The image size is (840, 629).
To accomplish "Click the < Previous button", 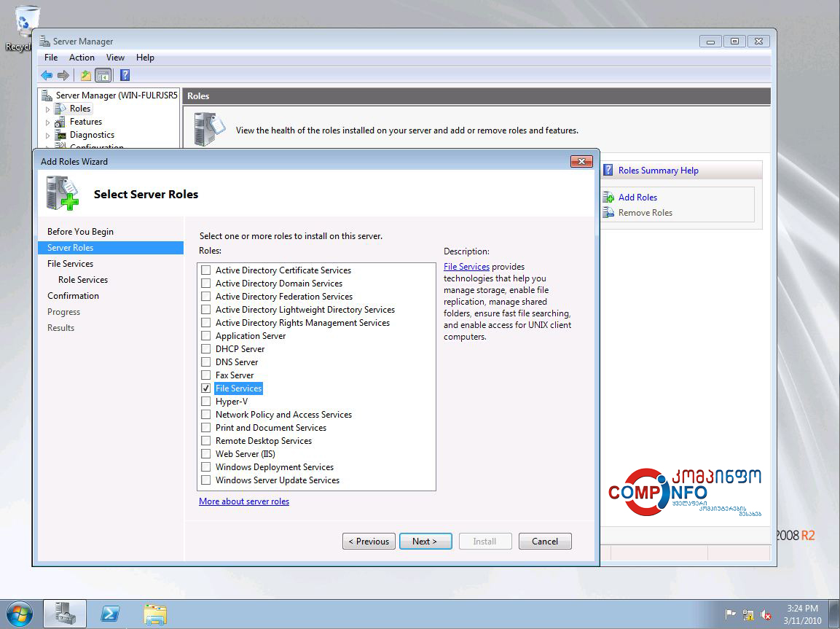I will coord(369,541).
